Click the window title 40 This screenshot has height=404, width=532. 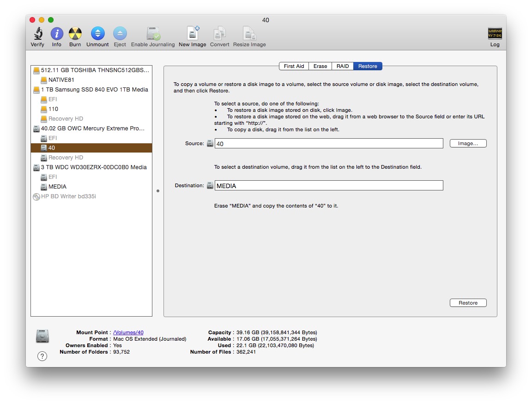click(x=266, y=20)
